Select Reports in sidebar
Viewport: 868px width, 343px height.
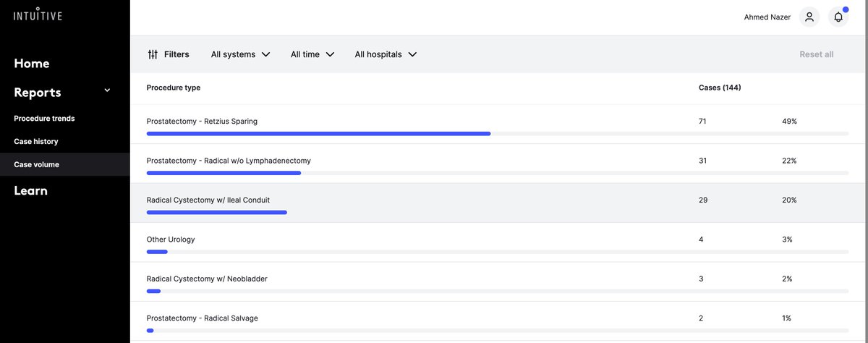pyautogui.click(x=38, y=93)
